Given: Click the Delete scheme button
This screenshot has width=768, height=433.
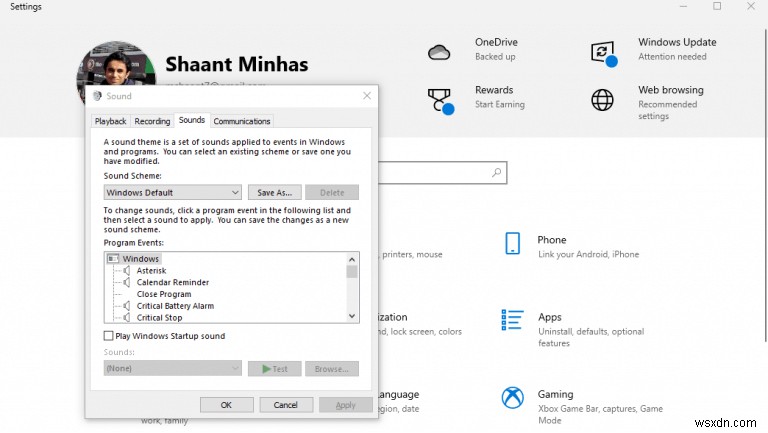Looking at the screenshot, I should 332,192.
